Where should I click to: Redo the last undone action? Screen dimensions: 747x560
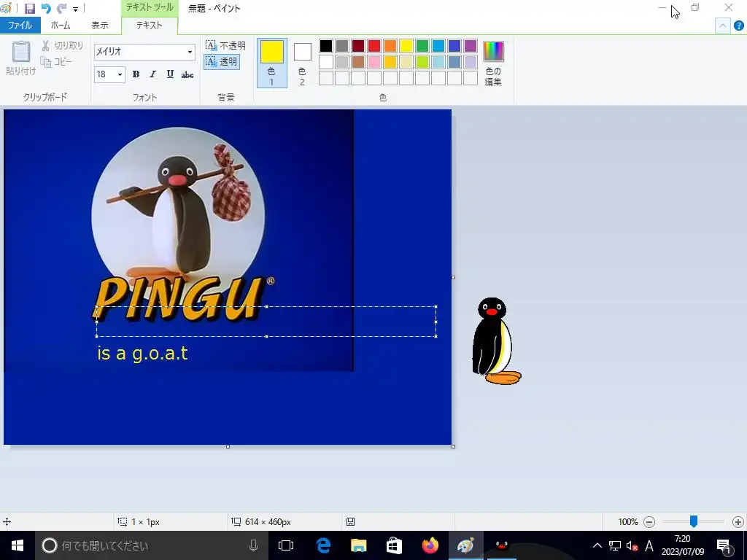click(61, 9)
